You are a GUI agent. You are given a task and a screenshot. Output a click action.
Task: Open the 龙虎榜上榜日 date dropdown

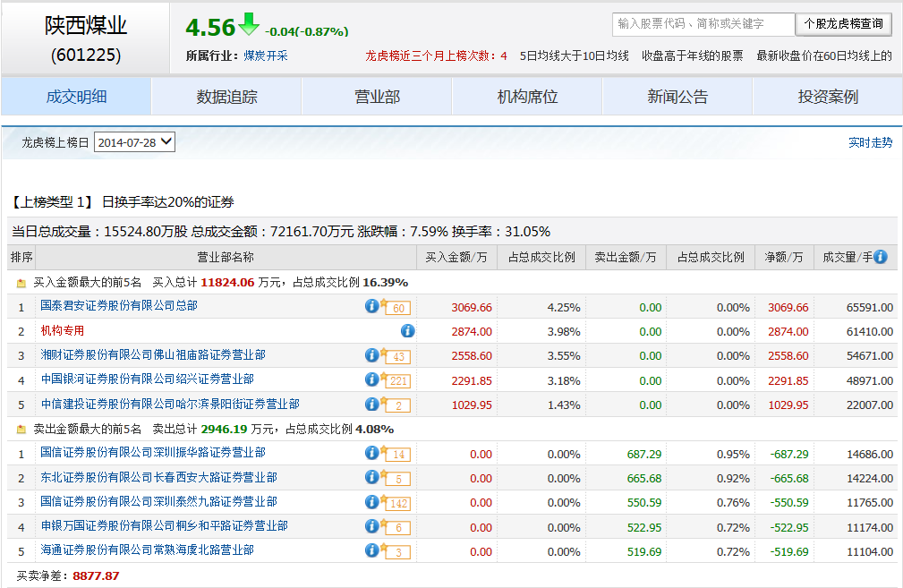[134, 142]
